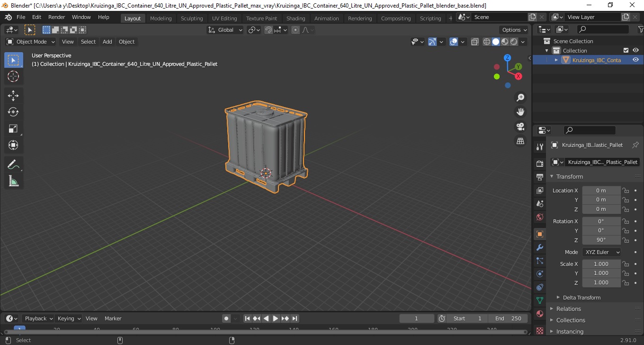Screen dimensions: 644x345
Task: Open the viewport Add menu
Action: click(107, 42)
